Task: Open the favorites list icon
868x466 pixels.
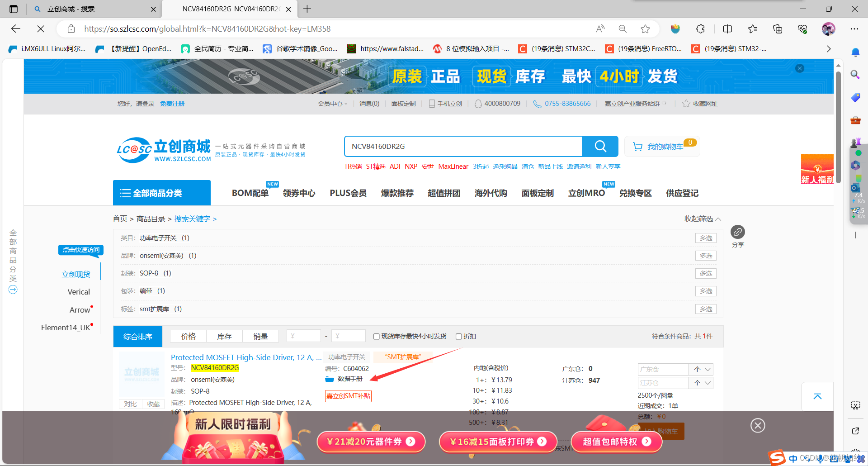Action: click(x=753, y=29)
